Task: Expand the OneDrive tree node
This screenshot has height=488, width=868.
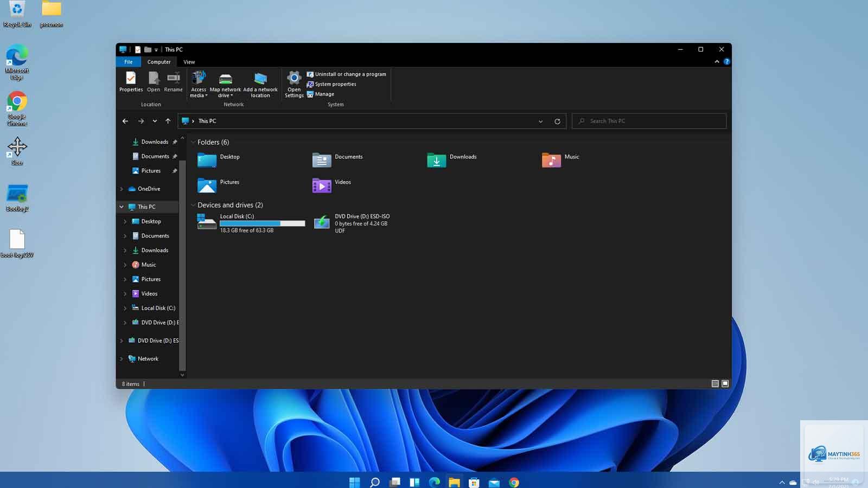Action: (122, 189)
